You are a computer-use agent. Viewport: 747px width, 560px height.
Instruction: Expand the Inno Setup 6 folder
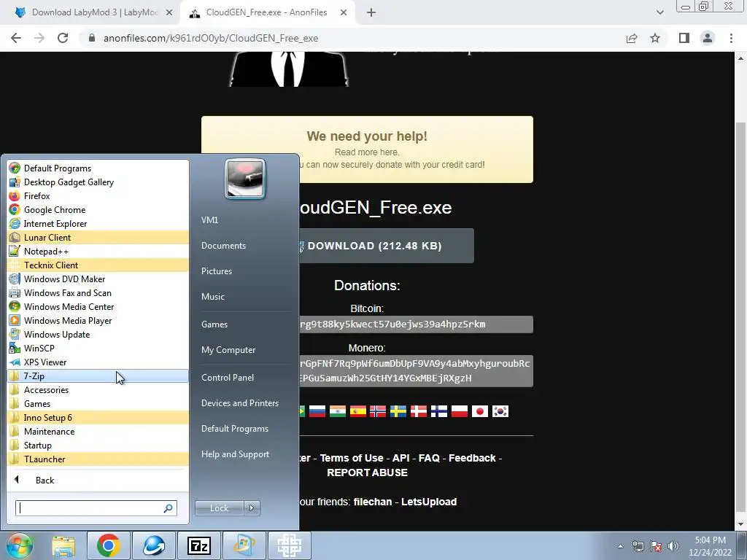(x=98, y=417)
